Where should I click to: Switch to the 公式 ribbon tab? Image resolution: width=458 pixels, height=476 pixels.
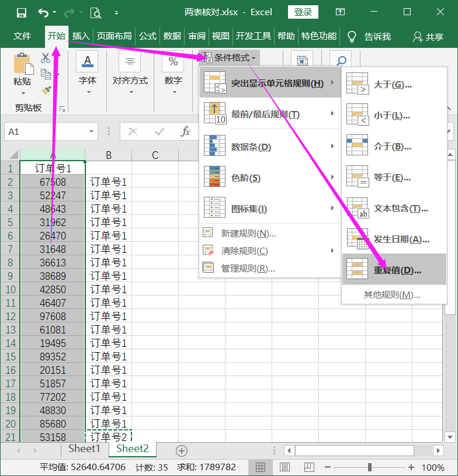point(148,36)
